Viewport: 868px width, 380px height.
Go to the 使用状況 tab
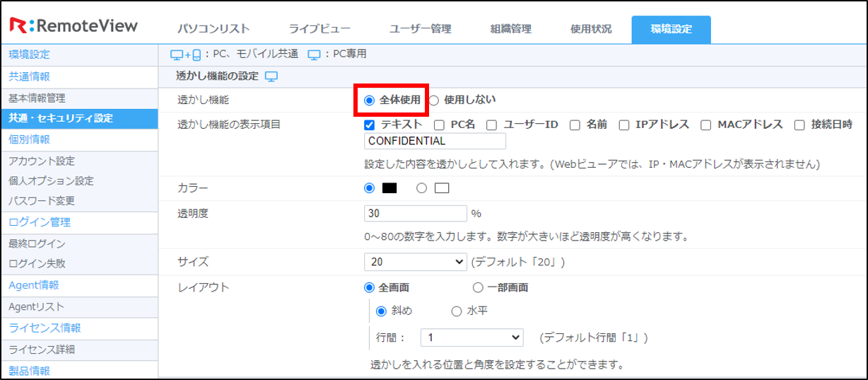(x=591, y=29)
